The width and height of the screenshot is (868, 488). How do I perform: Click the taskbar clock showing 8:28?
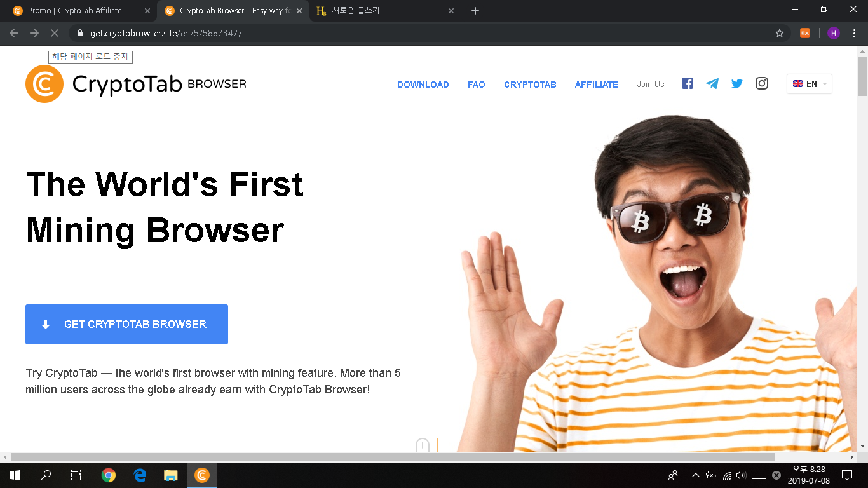[809, 475]
